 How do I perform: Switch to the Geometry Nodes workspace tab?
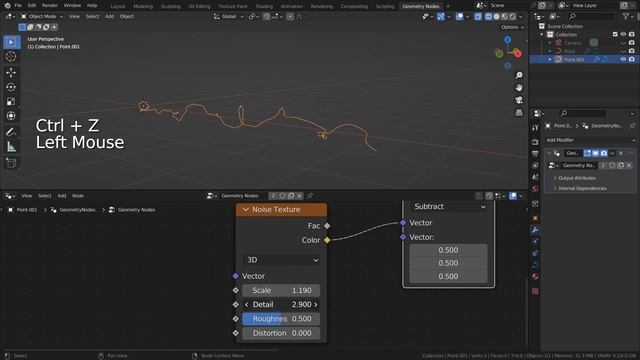click(x=420, y=6)
